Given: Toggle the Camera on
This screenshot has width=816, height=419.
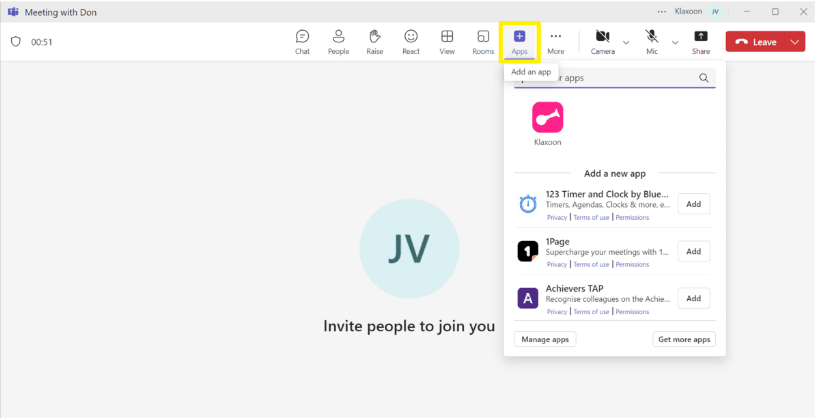Looking at the screenshot, I should (602, 41).
